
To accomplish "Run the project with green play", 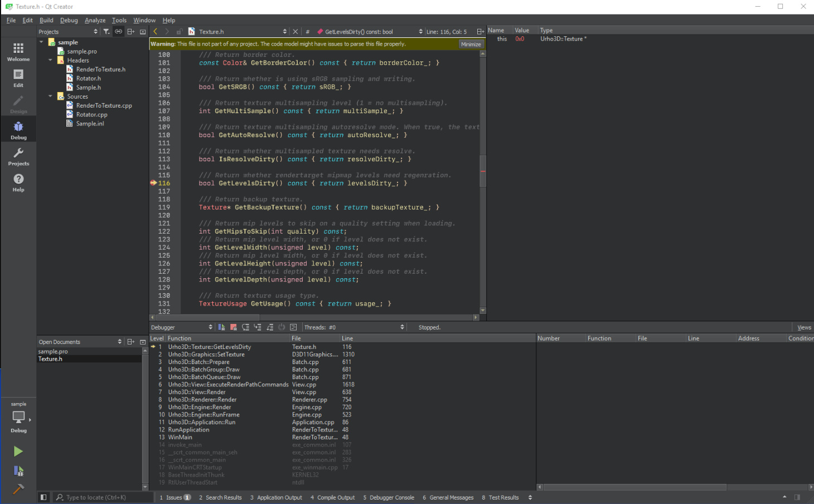I will (18, 451).
